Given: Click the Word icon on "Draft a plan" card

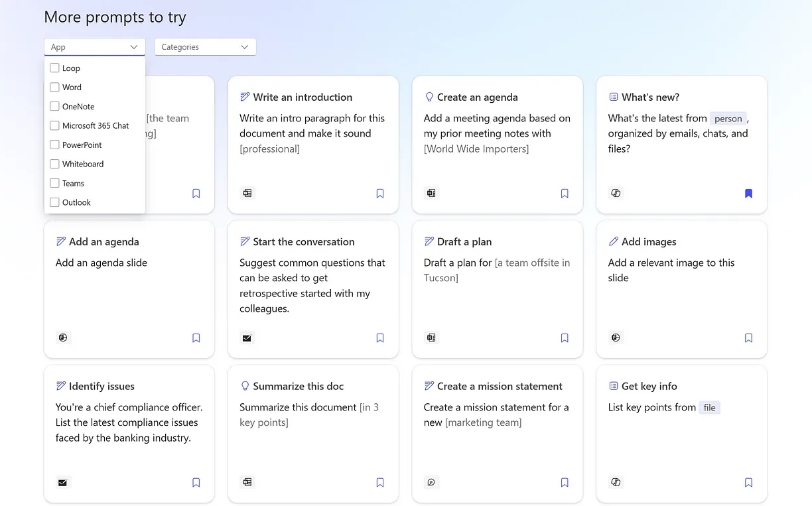Looking at the screenshot, I should point(431,338).
